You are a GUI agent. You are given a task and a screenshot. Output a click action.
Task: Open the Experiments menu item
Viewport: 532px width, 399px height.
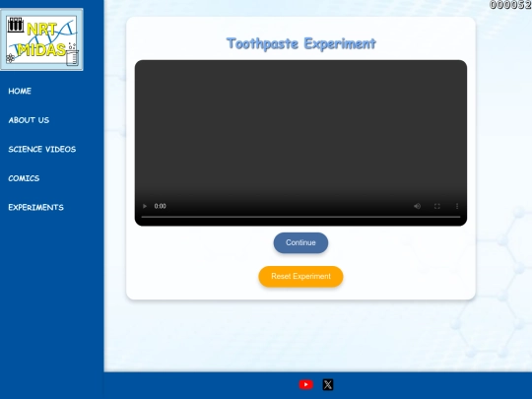point(36,208)
